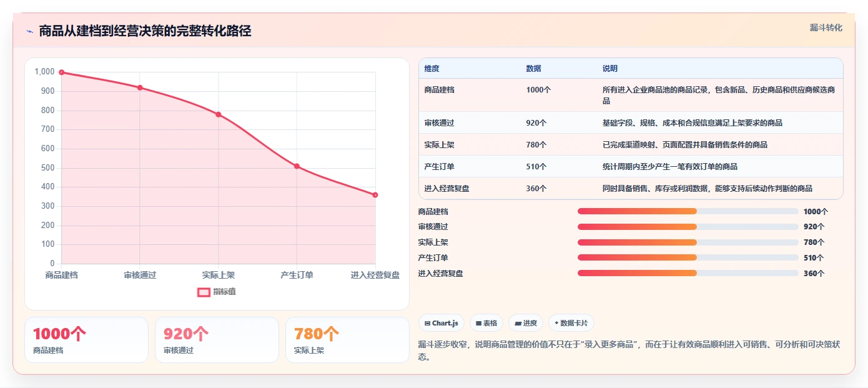Click the 1,000 y-axis tick label
Image resolution: width=868 pixels, height=388 pixels.
coord(44,72)
